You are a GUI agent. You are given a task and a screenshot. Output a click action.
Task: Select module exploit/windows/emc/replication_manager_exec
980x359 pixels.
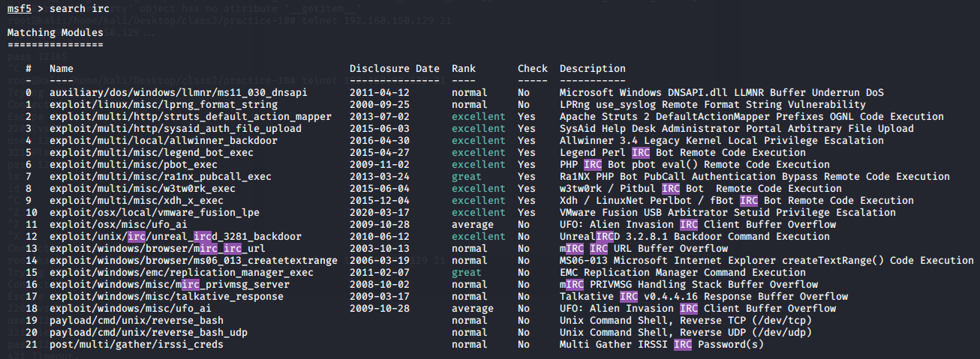(182, 273)
